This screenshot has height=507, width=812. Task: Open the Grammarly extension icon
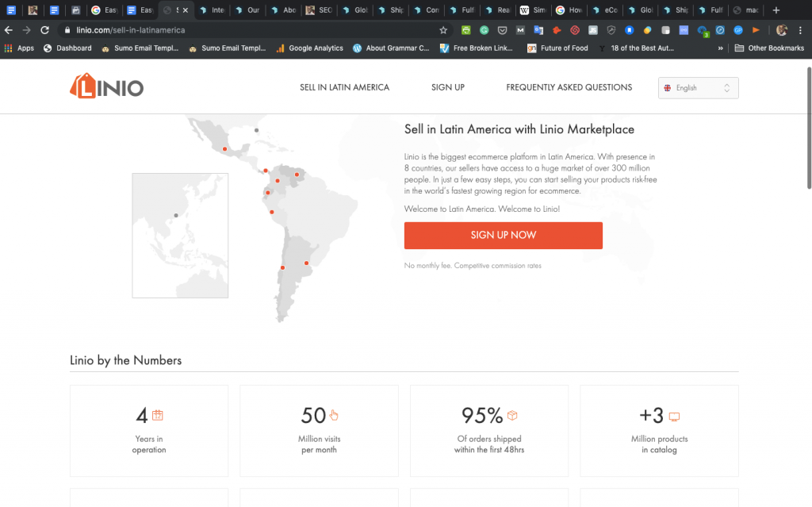coord(485,30)
